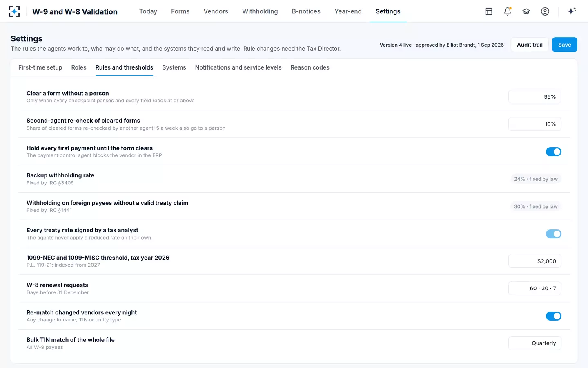Open the notifications bell

(x=508, y=11)
